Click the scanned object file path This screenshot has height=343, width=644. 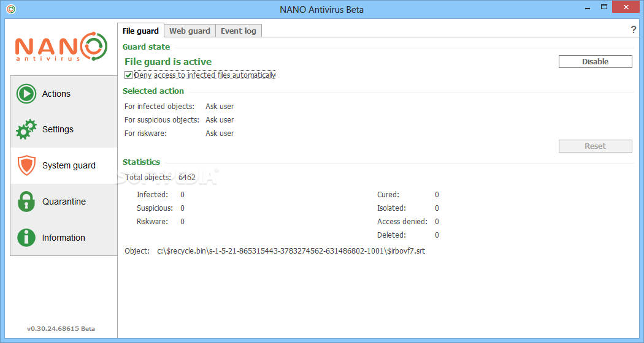tap(291, 251)
